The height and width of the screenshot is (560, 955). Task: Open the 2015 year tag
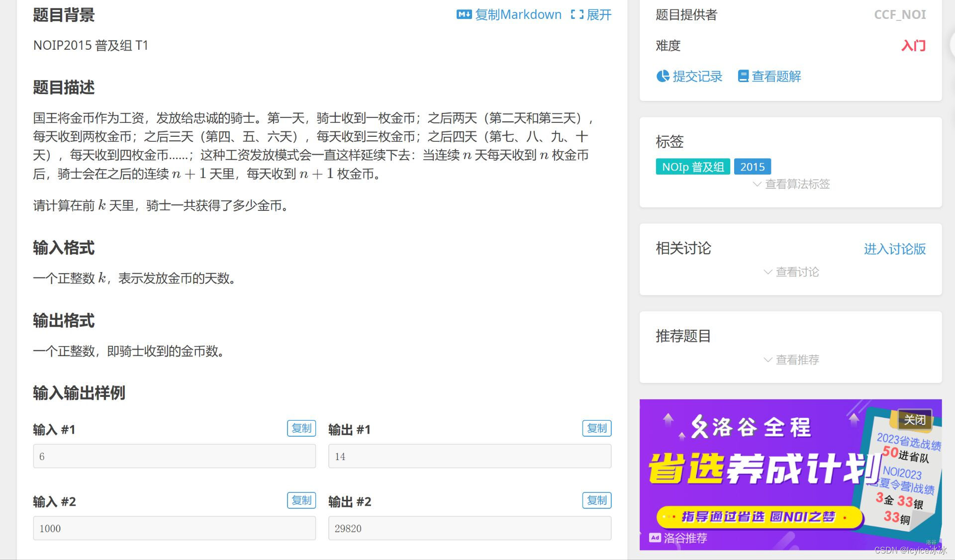tap(752, 167)
